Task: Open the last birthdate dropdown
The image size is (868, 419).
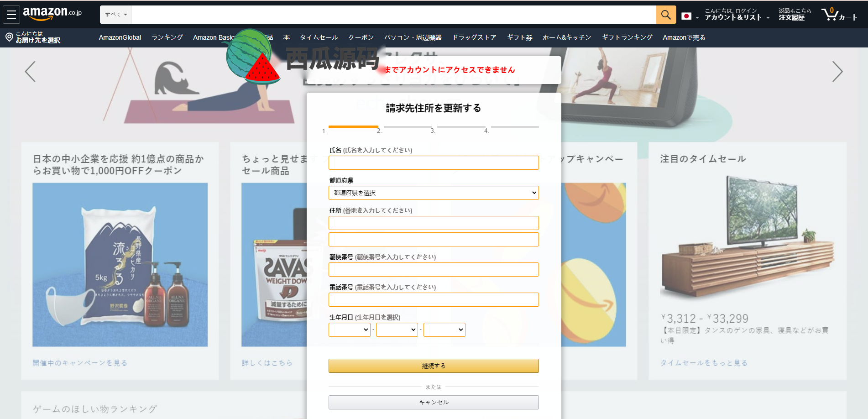Action: (x=444, y=330)
